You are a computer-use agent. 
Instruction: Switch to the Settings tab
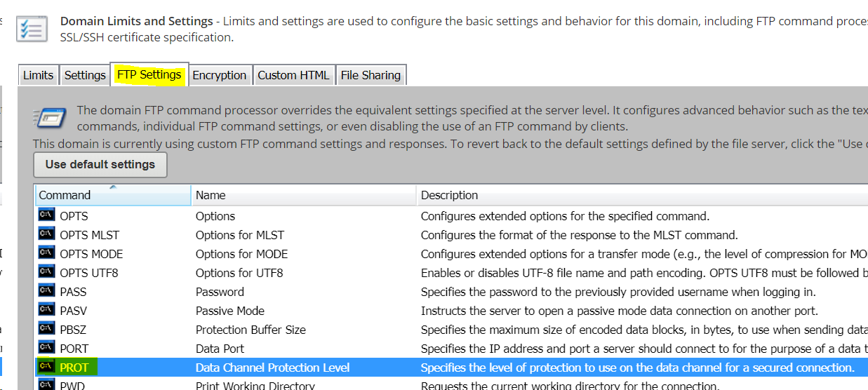[85, 75]
